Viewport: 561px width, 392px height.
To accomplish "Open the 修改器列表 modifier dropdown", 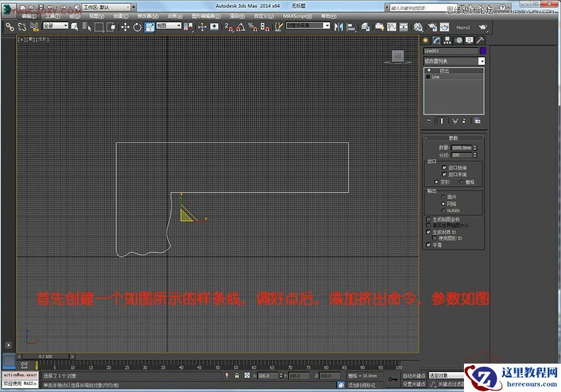I will [453, 60].
